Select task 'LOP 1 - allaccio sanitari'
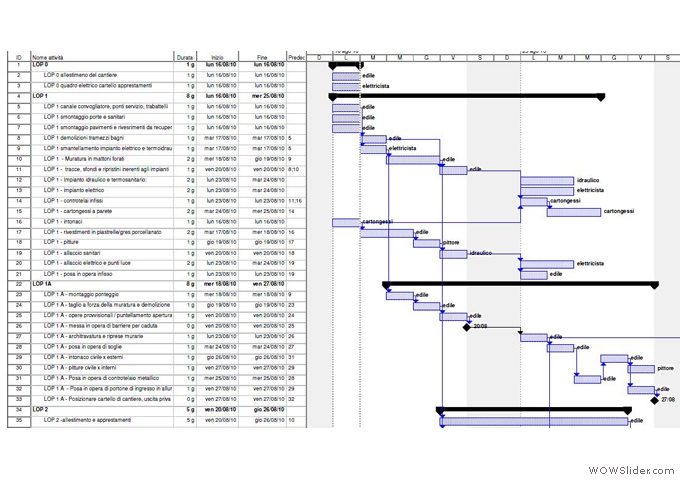680x480 pixels. 72,253
